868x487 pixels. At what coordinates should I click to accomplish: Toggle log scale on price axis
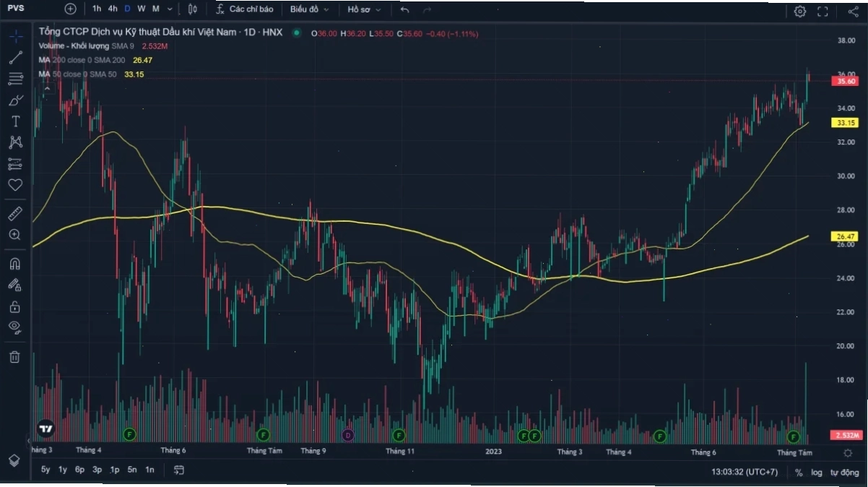click(x=817, y=473)
